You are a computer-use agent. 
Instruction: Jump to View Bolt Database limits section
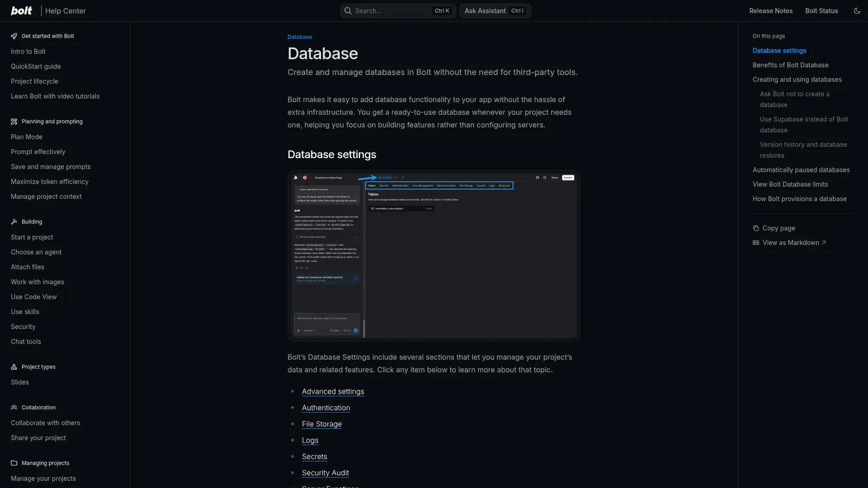(790, 185)
